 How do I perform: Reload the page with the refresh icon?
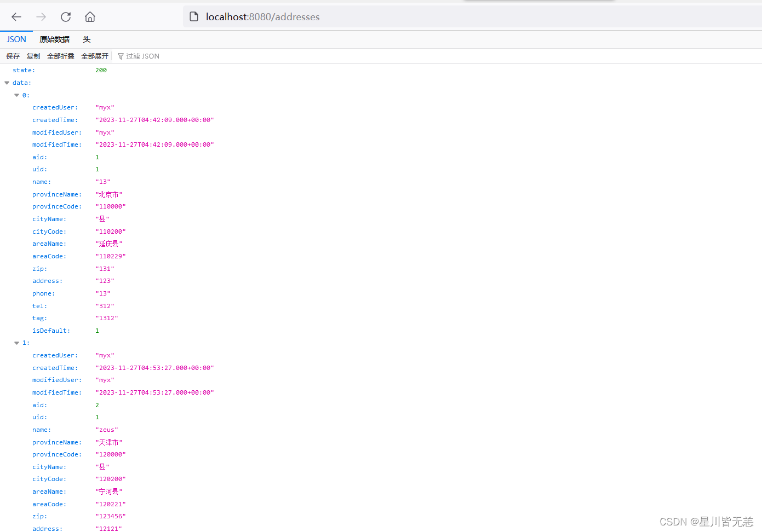[x=66, y=17]
